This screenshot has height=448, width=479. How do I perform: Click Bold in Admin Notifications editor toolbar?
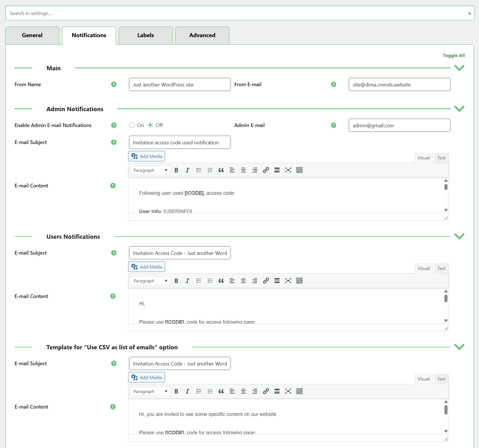(x=176, y=170)
